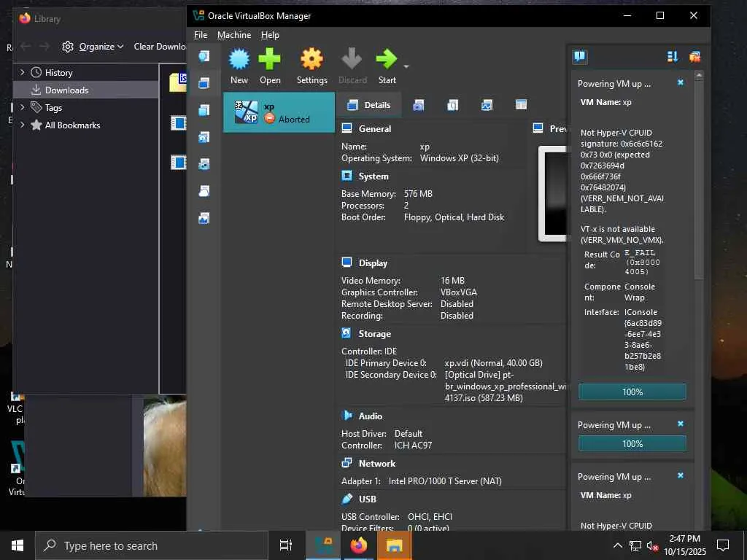Toggle notification sort order icon
The width and height of the screenshot is (747, 560).
click(672, 57)
